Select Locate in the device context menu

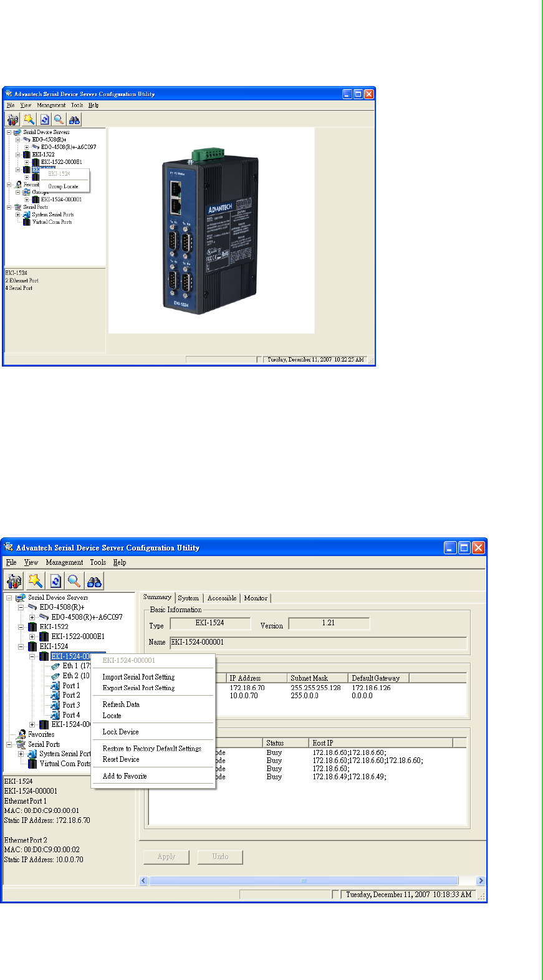pyautogui.click(x=112, y=716)
